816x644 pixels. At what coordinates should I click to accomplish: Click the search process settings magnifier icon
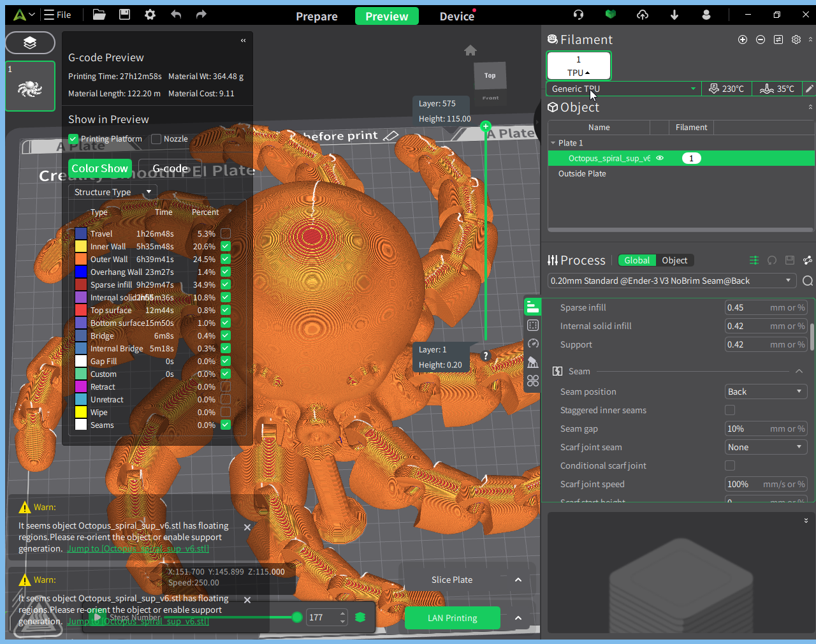point(807,281)
